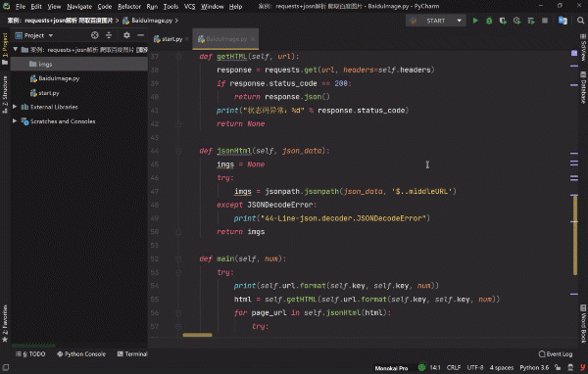Toggle the Structure tool window on left sidebar
Image resolution: width=588 pixels, height=374 pixels.
click(x=5, y=94)
